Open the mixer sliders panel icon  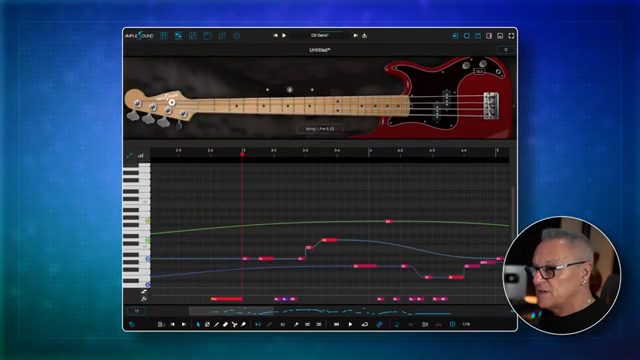click(222, 36)
